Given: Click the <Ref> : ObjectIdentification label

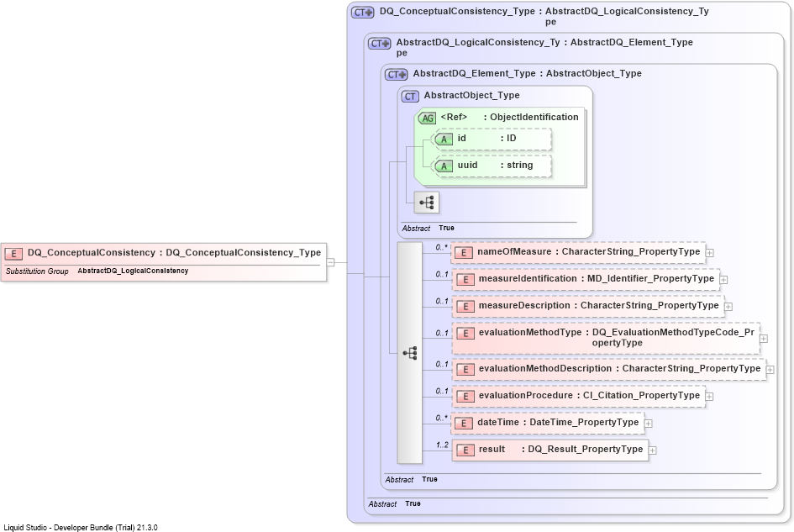Looking at the screenshot, I should [509, 117].
